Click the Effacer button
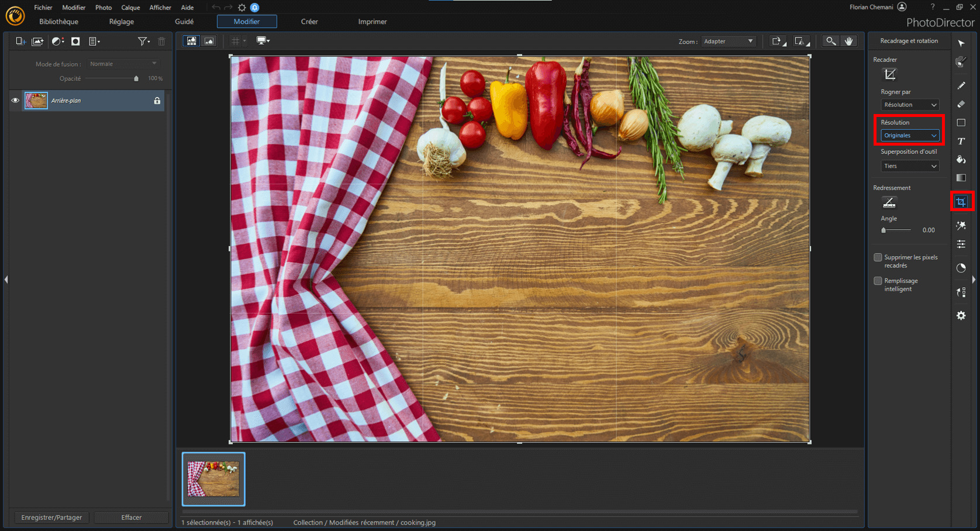980x531 pixels. [131, 518]
